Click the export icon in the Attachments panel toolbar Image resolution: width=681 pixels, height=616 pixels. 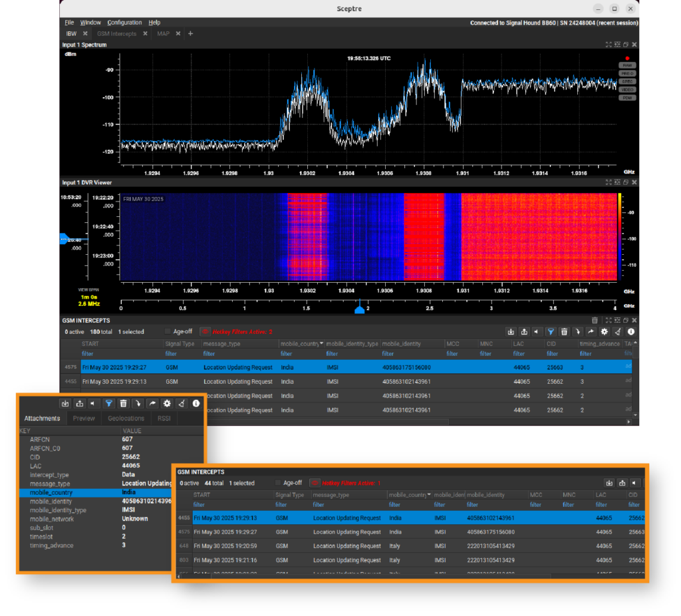80,403
